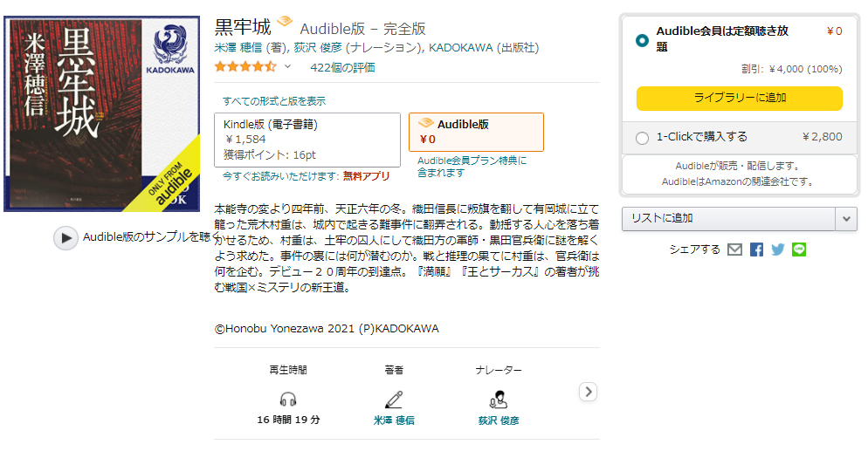
Task: Click ©Honobu Yonezawa 2021 (P)KADOKAWA text
Action: (327, 329)
